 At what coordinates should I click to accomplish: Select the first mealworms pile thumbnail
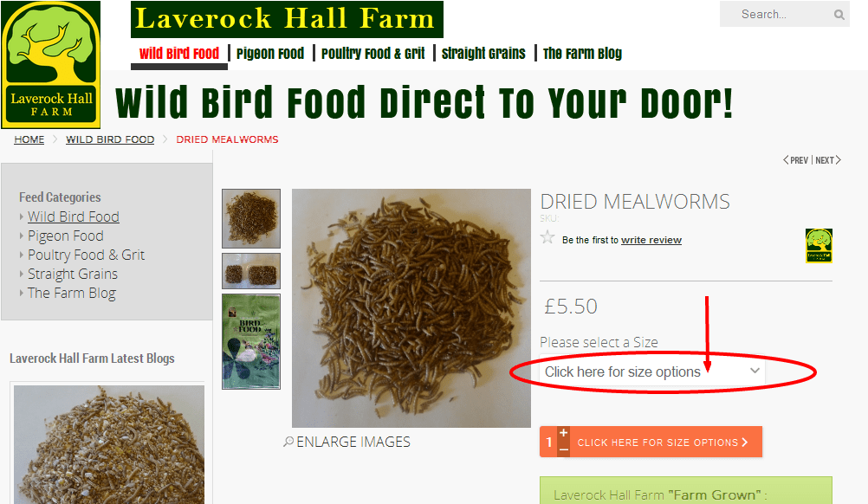pos(250,218)
